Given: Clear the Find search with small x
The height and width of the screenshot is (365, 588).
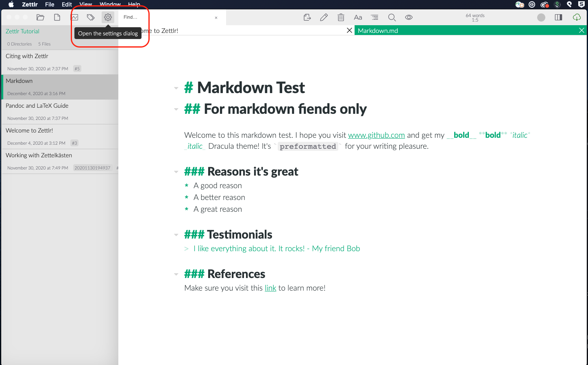Looking at the screenshot, I should [x=216, y=17].
